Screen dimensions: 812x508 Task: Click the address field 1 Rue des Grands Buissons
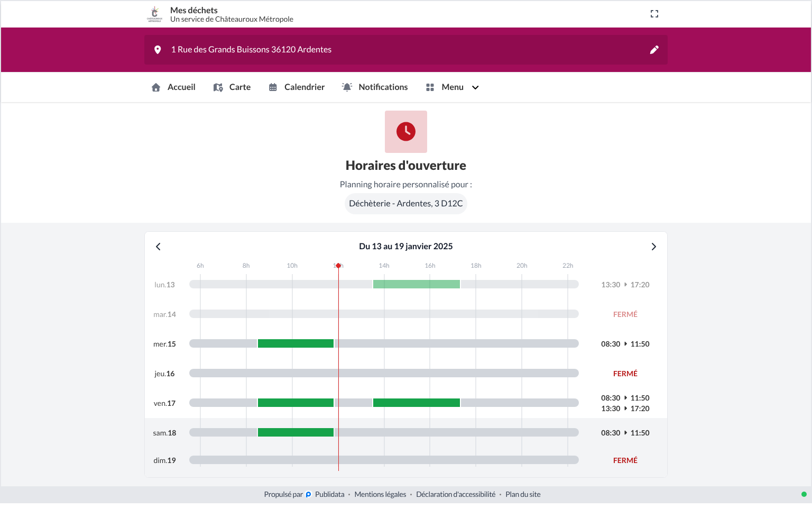[x=406, y=50]
